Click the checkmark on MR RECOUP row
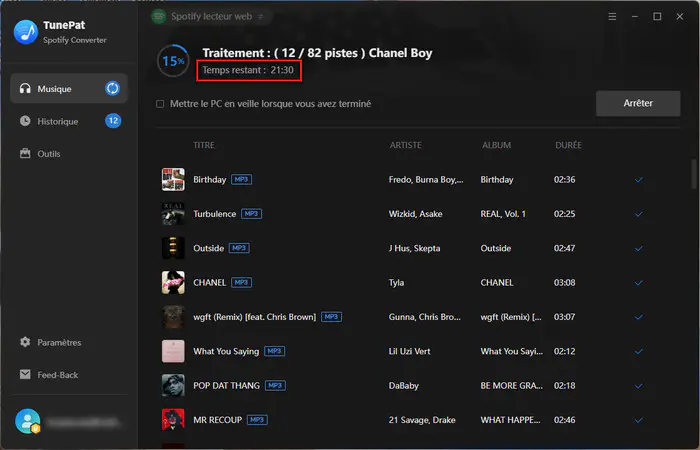700x450 pixels. [x=639, y=421]
